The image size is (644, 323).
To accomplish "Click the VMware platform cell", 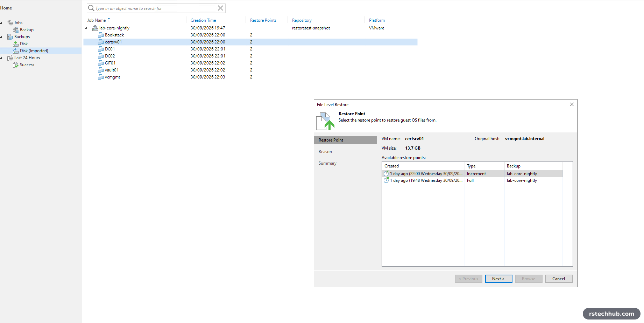I will point(376,28).
